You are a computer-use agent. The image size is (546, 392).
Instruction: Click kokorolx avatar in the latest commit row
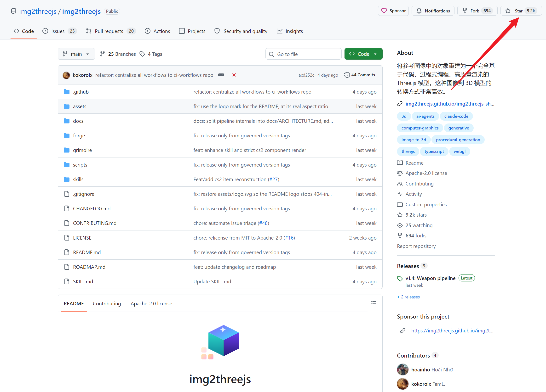66,75
